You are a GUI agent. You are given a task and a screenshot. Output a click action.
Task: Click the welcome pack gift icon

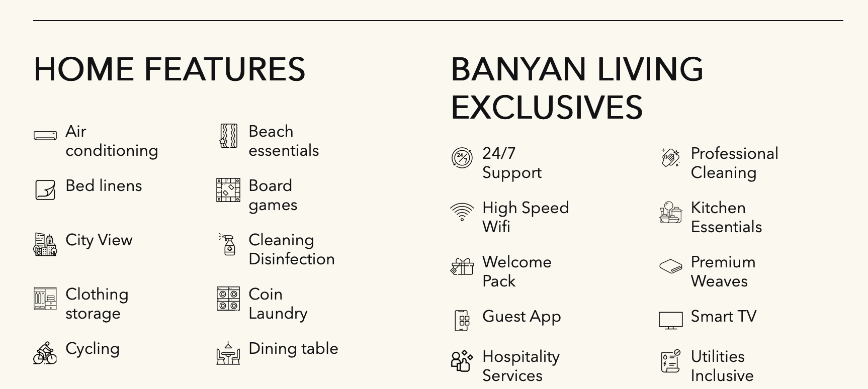tap(462, 266)
